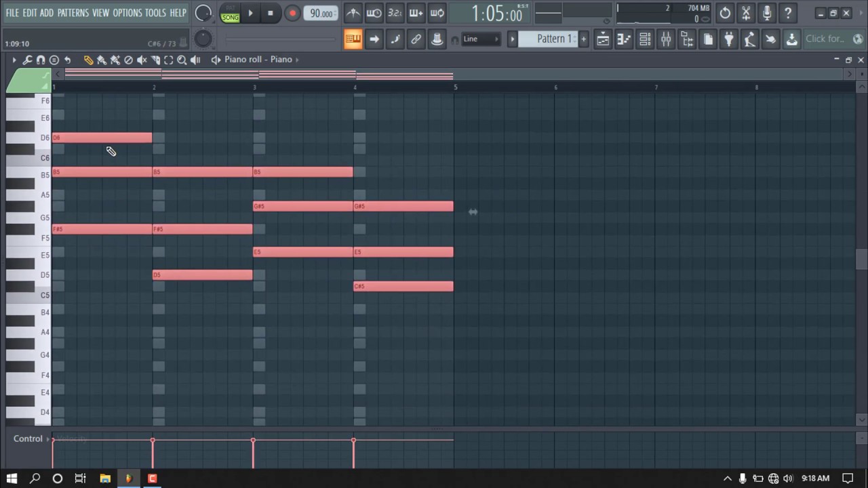Switch the PAT/SONG mode button
Viewport: 868px width, 488px height.
pos(231,13)
